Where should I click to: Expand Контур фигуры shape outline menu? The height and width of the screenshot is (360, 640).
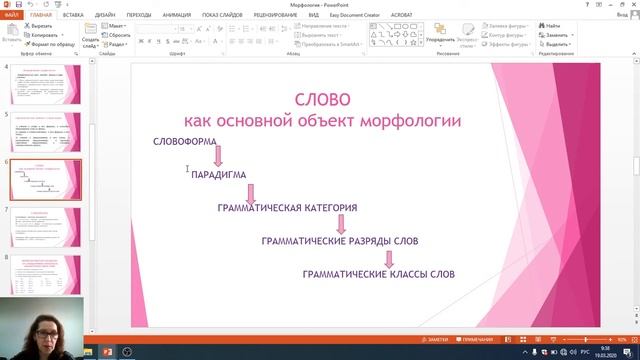click(504, 35)
